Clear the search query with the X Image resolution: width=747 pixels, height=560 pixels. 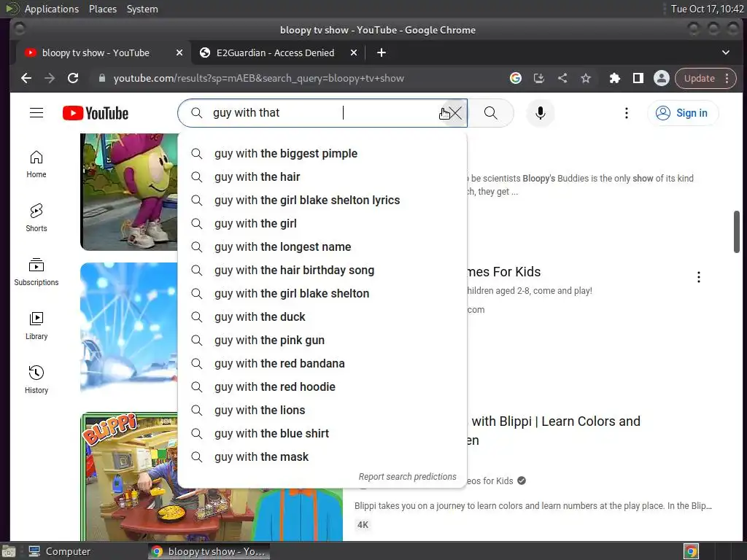click(x=455, y=113)
